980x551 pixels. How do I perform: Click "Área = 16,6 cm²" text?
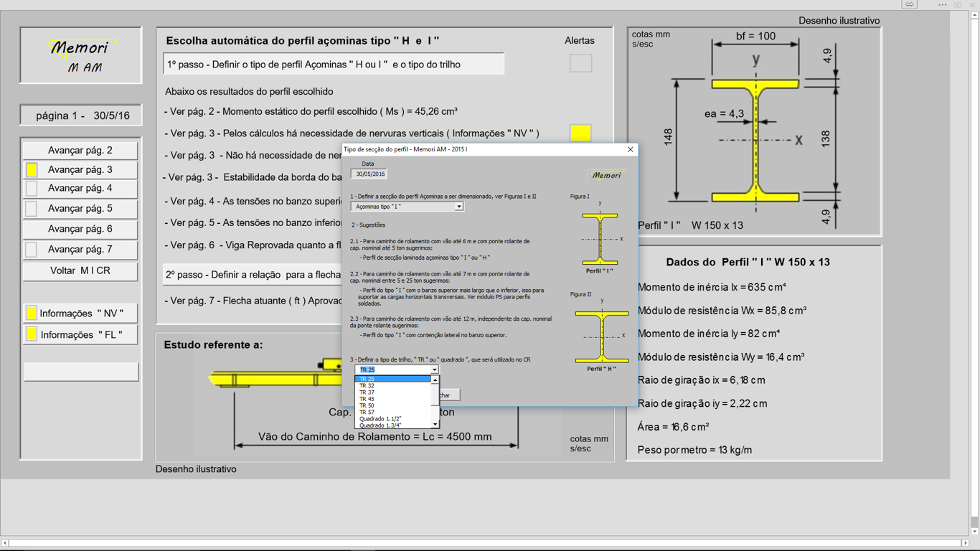(673, 427)
